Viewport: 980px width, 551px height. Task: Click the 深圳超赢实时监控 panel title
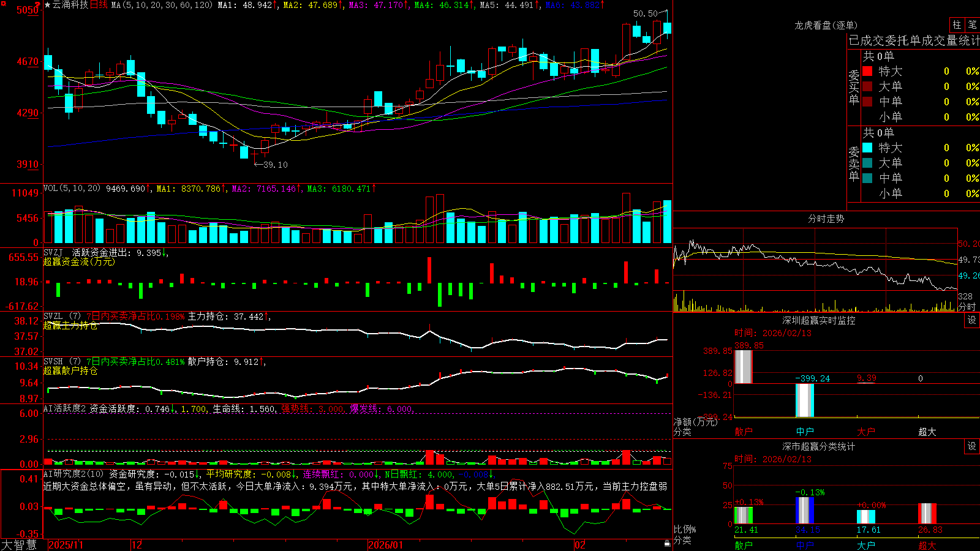click(x=818, y=320)
